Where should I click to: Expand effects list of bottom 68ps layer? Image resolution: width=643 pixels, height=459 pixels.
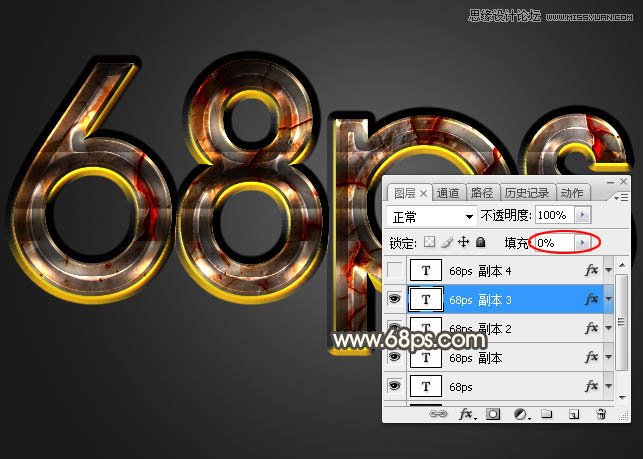pyautogui.click(x=609, y=386)
